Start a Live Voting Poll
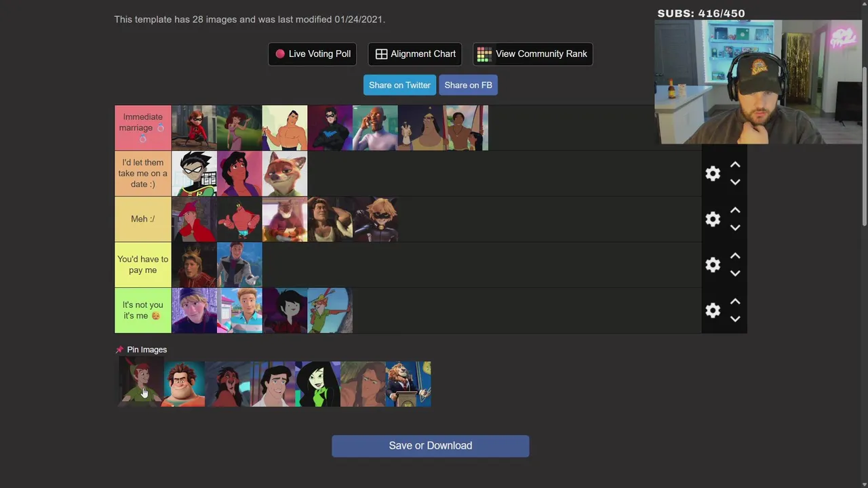The width and height of the screenshot is (868, 488). point(313,54)
